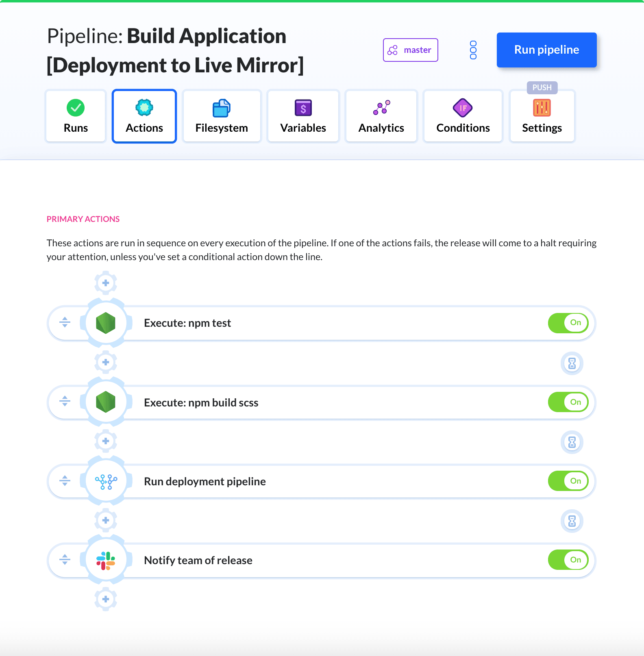Open the master branch selector
The image size is (644, 656).
(410, 50)
